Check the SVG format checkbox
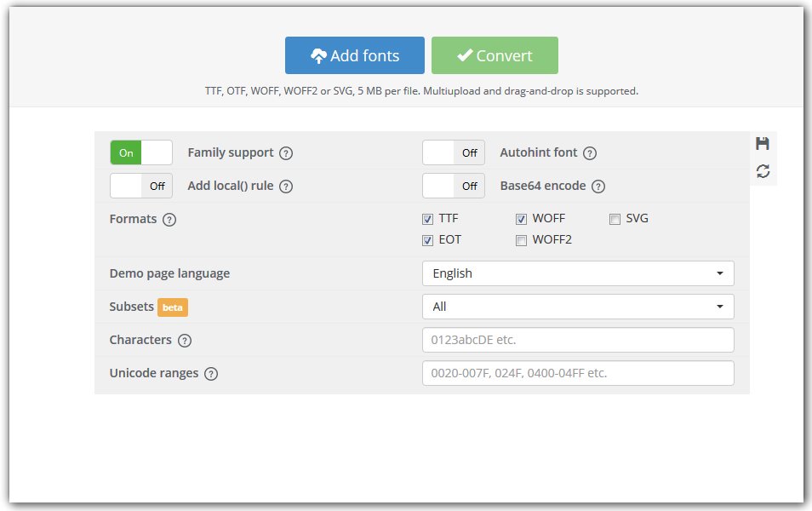The width and height of the screenshot is (812, 511). point(615,219)
